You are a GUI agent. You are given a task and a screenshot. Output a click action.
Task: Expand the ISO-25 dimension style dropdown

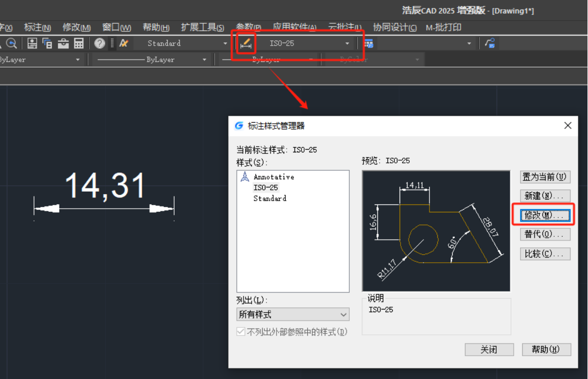coord(347,44)
